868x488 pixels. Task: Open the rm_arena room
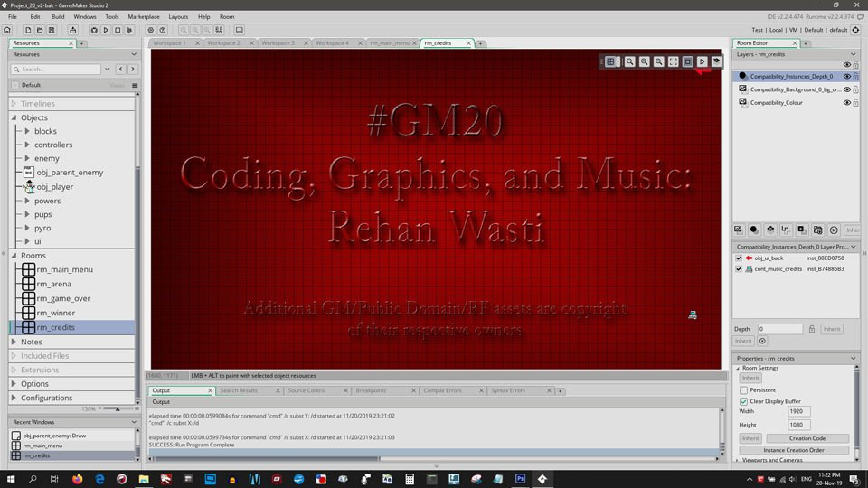(x=53, y=284)
